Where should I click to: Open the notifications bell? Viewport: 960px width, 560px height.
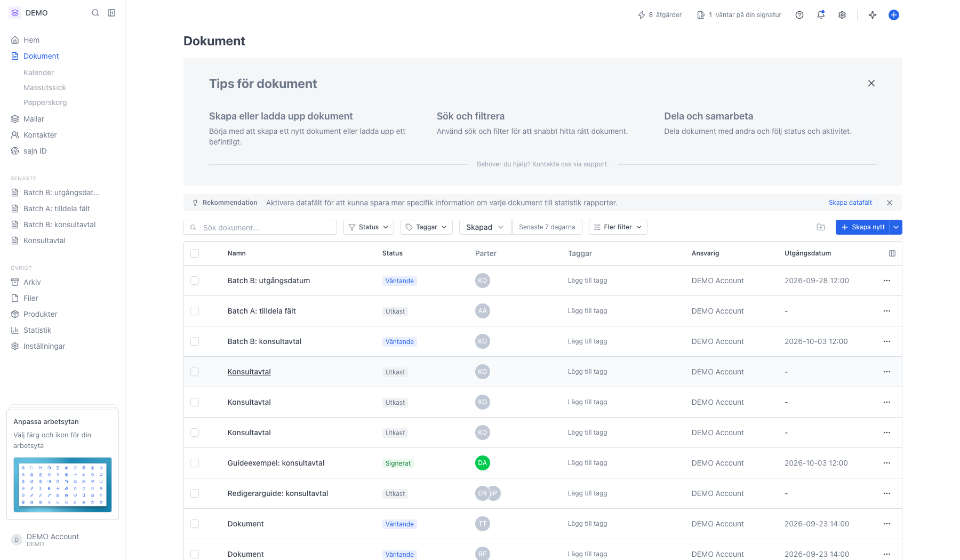pyautogui.click(x=821, y=15)
